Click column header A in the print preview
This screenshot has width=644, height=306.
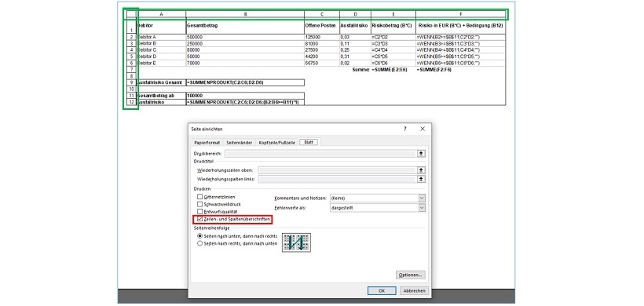point(161,14)
